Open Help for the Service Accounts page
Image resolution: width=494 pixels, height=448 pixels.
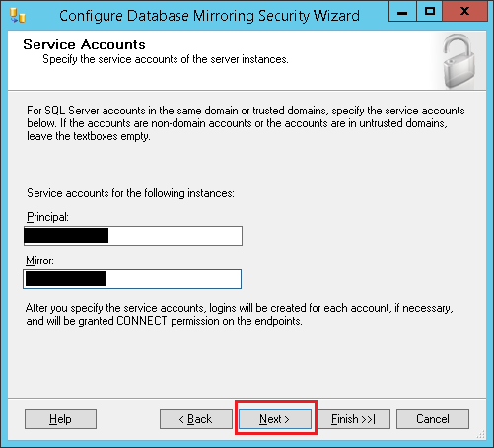pos(60,419)
